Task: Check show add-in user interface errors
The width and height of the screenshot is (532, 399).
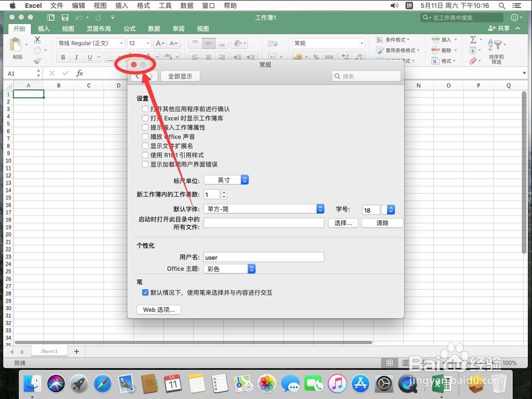Action: [145, 164]
